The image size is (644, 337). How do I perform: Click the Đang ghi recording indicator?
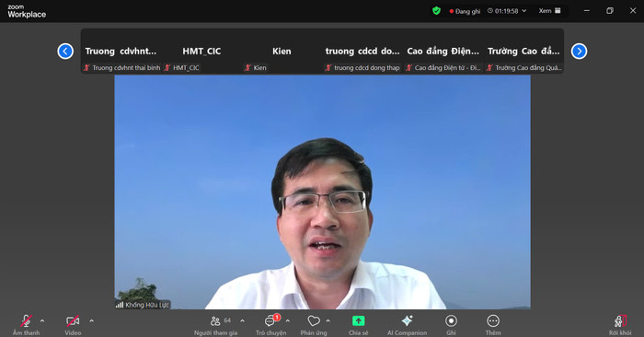pyautogui.click(x=465, y=11)
